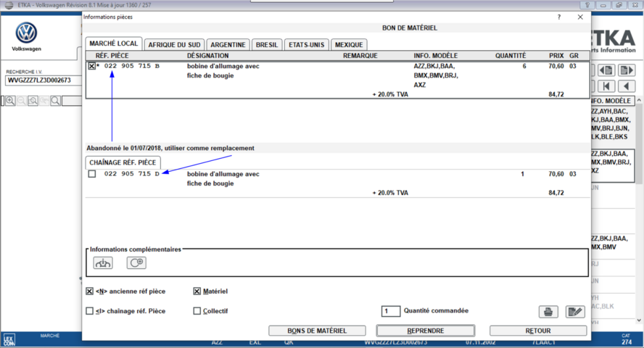Select the MEXIQUE tab

tap(349, 45)
